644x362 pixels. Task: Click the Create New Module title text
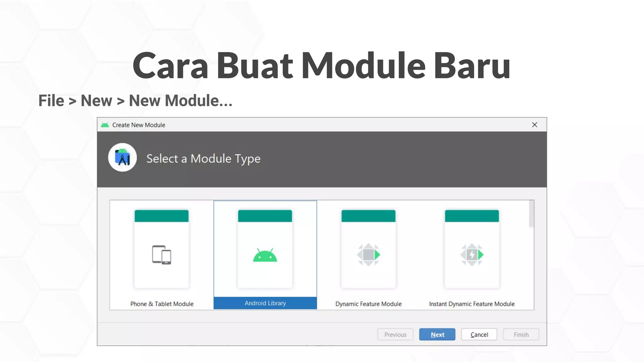(x=139, y=125)
